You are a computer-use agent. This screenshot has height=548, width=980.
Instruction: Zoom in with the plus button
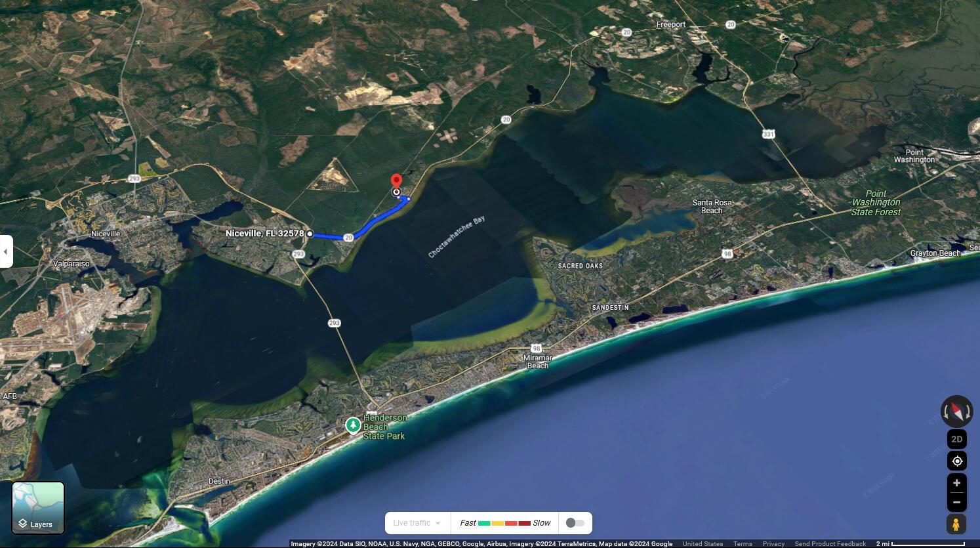[957, 483]
